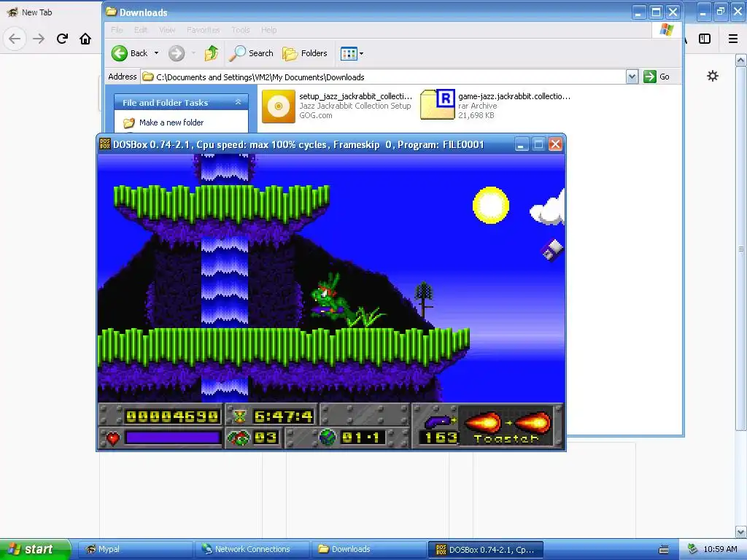
Task: Click the Toaster weapon display
Action: coord(506,426)
